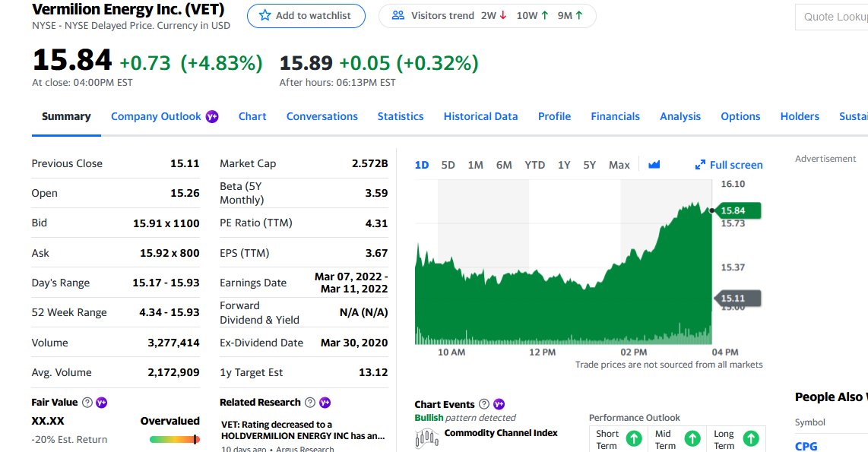Switch to the Chart tab

252,116
